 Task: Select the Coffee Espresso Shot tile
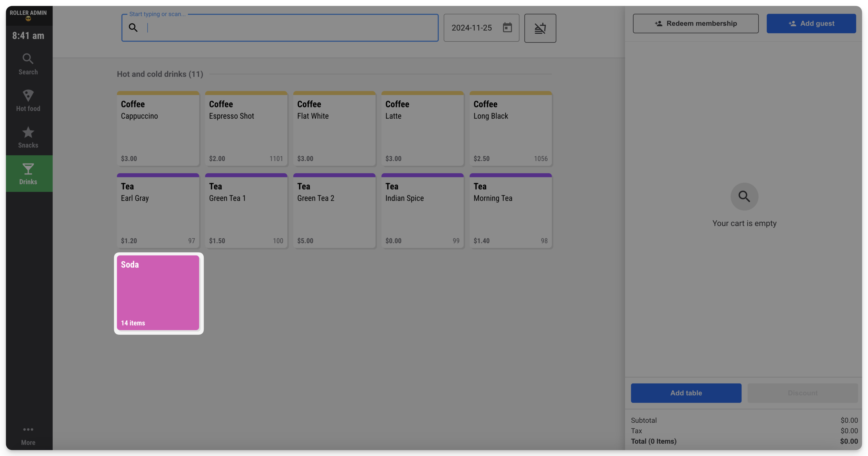246,129
